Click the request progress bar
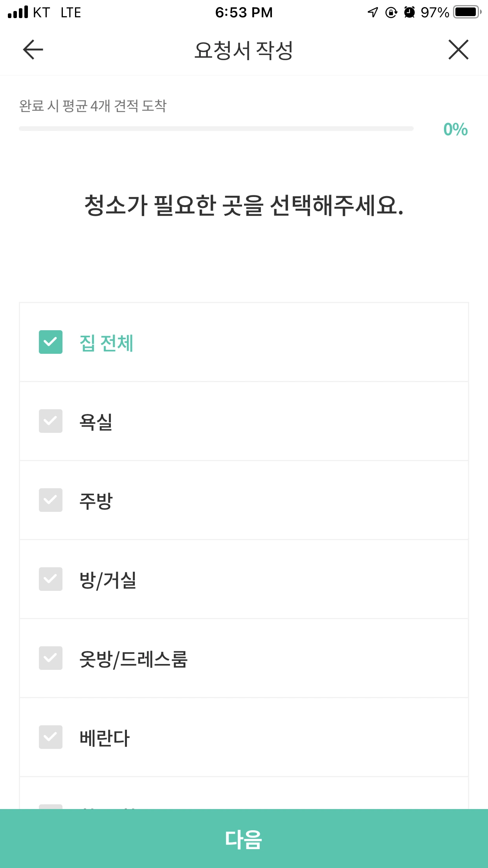 pyautogui.click(x=216, y=129)
